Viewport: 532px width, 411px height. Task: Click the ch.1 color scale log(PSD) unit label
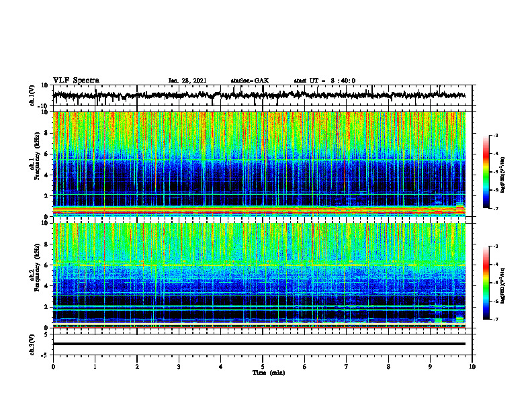pyautogui.click(x=503, y=175)
